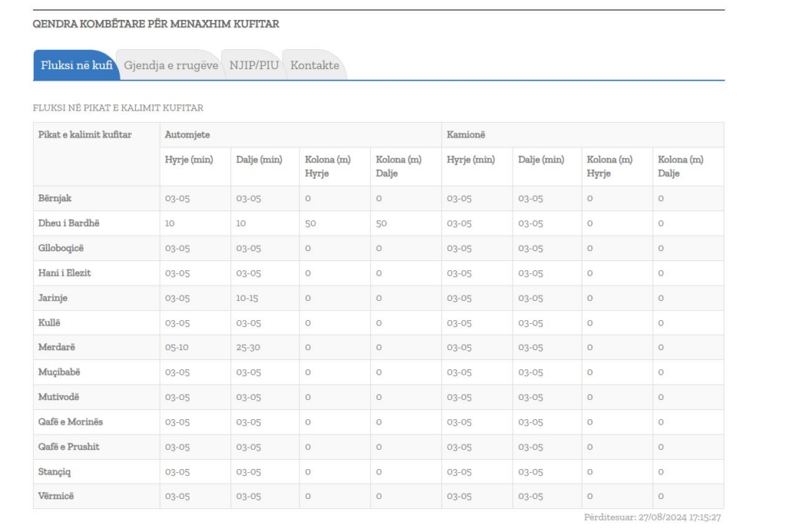Select the Glloboqicë row label
Screen dimensions: 786x532
(61, 248)
